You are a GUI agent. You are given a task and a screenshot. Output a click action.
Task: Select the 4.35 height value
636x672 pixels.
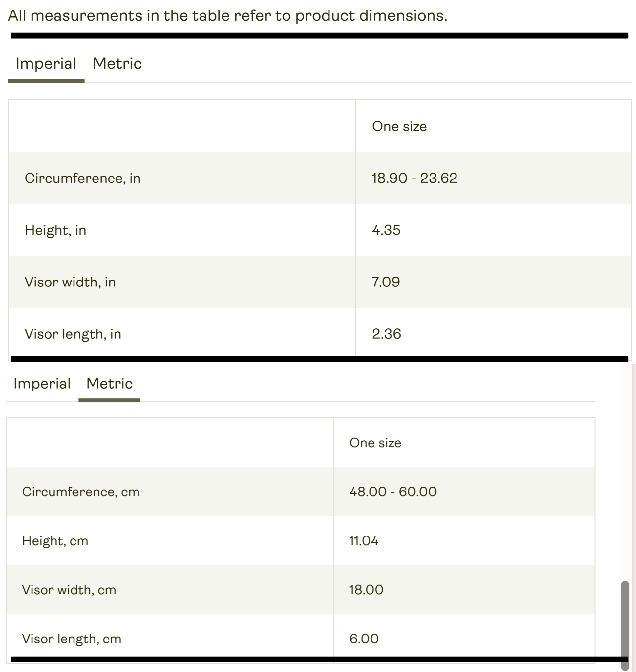[386, 230]
